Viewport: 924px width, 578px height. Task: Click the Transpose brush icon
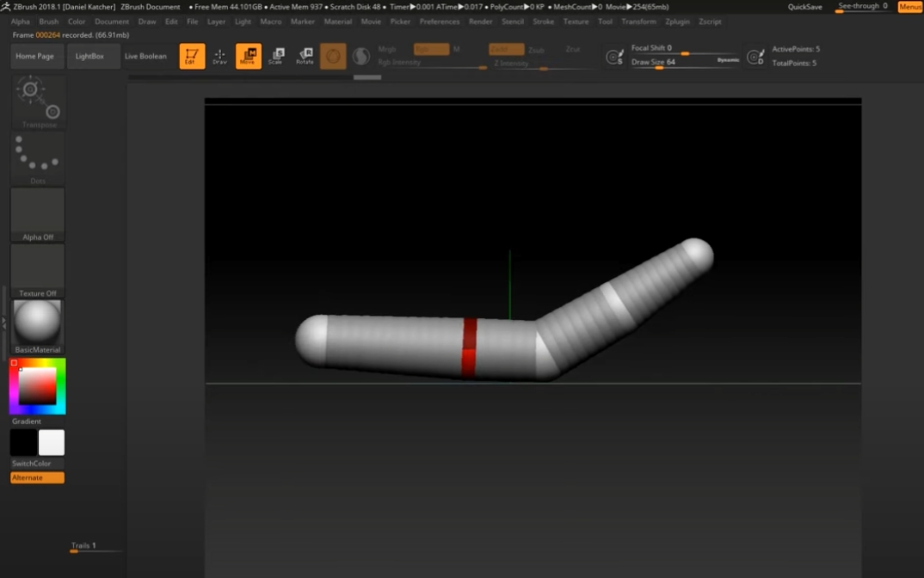(x=38, y=101)
